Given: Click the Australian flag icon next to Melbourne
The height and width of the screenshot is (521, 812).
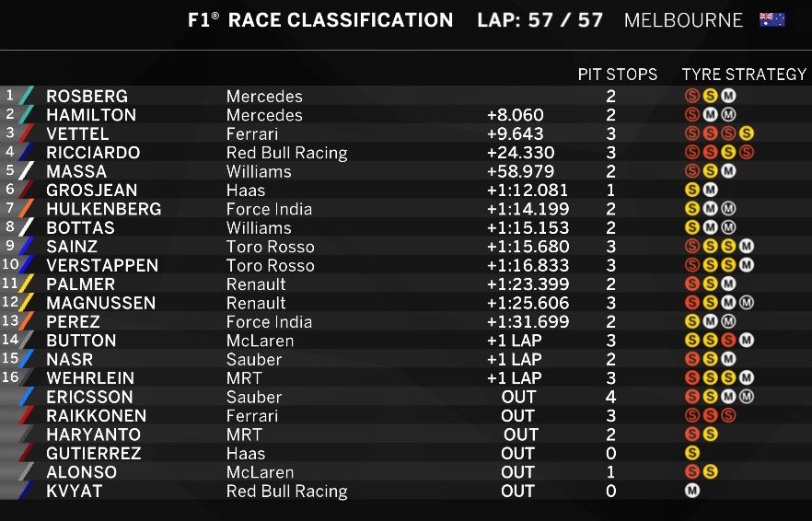Looking at the screenshot, I should pyautogui.click(x=771, y=20).
